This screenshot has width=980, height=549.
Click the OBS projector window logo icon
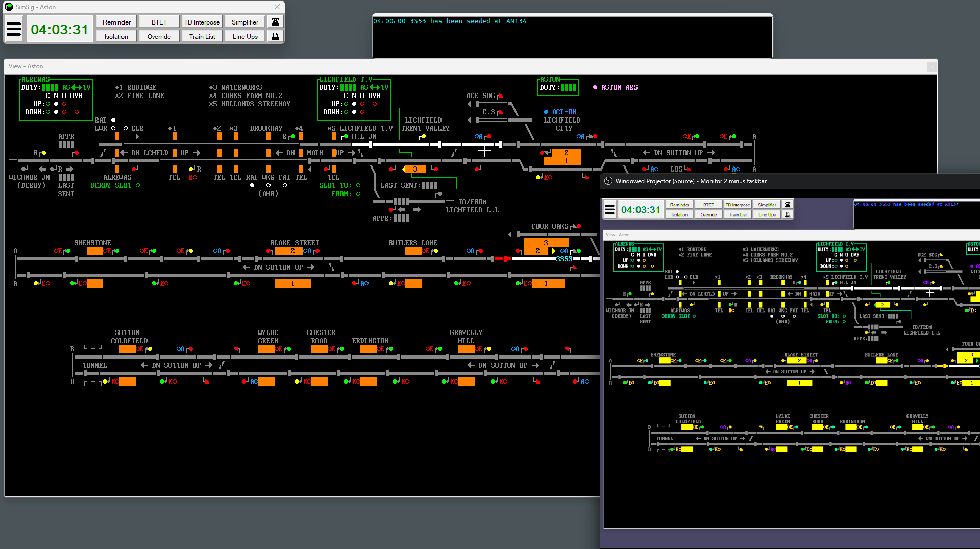coord(608,181)
